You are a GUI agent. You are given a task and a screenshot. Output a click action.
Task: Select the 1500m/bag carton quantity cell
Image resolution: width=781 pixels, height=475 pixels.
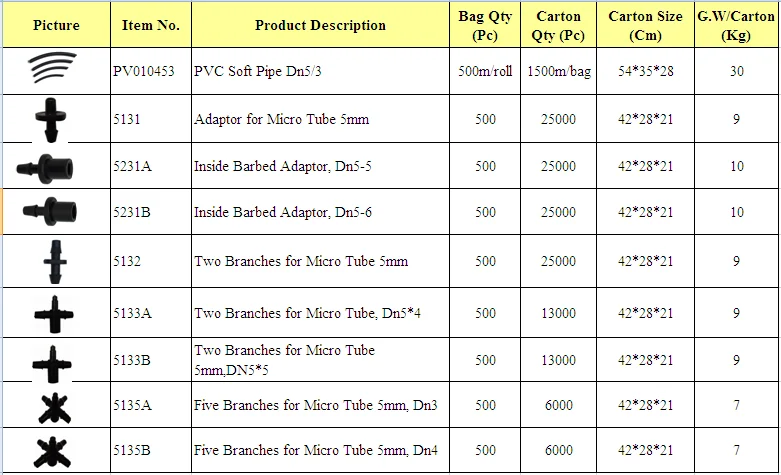[558, 72]
